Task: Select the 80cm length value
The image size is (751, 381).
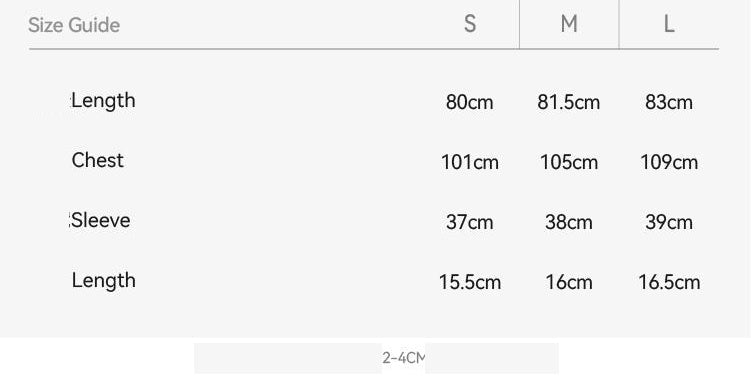Action: click(x=469, y=102)
